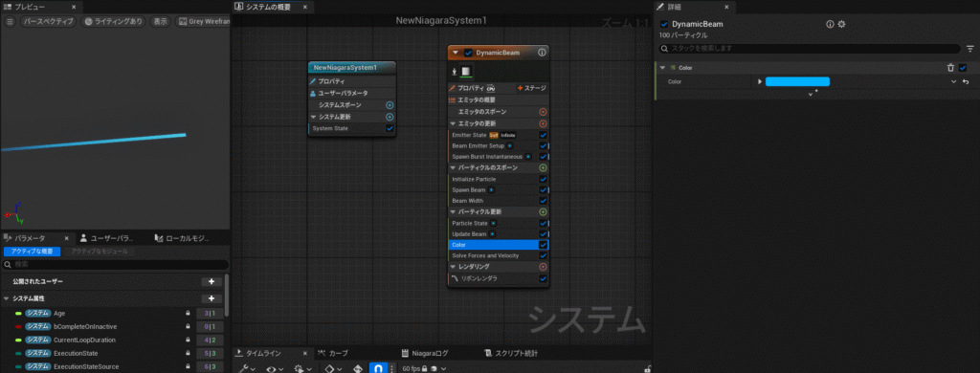This screenshot has height=373, width=980.
Task: Toggle Initialize Particle module checkbox
Action: pyautogui.click(x=543, y=179)
